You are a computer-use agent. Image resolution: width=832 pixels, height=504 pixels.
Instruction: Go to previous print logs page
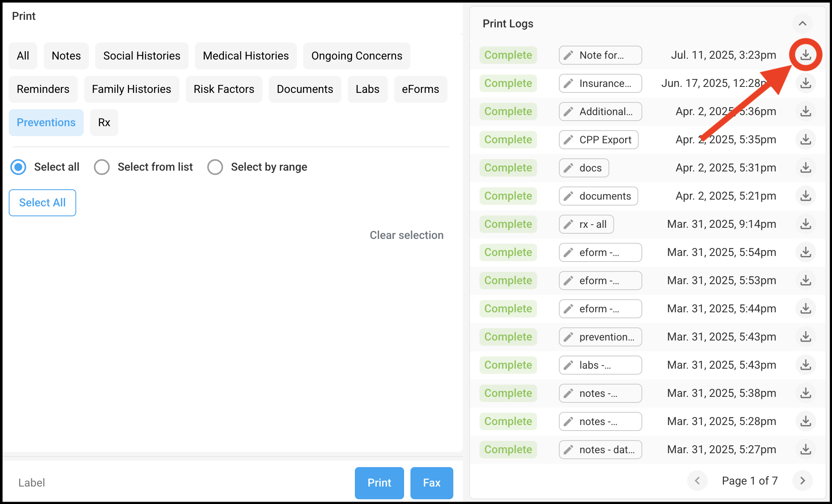click(697, 481)
